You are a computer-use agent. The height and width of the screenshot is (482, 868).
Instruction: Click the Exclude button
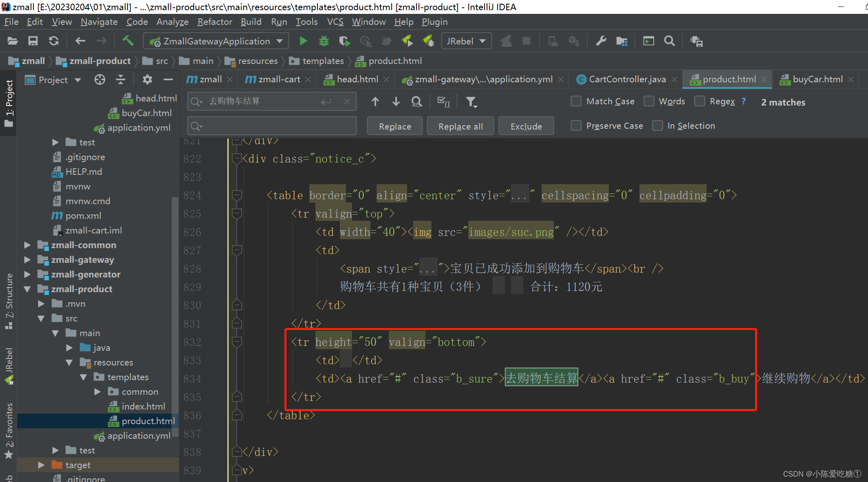526,126
